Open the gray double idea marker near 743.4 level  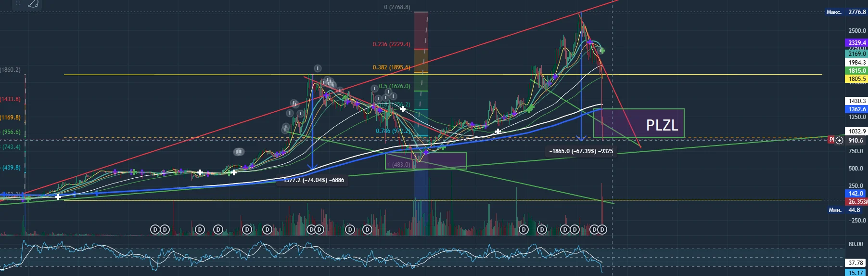(x=238, y=152)
